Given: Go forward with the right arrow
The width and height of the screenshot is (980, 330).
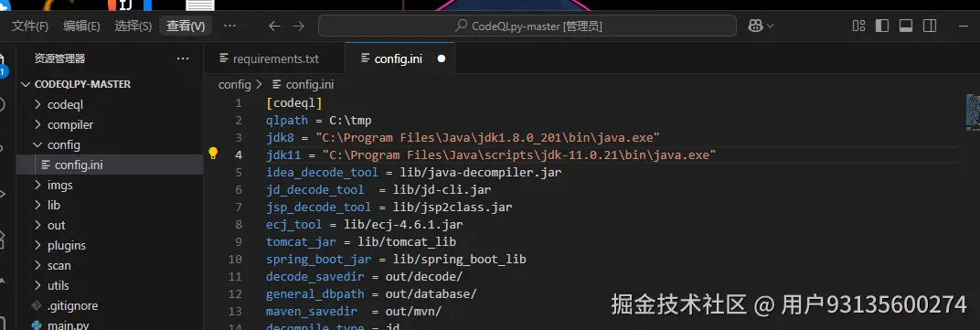Looking at the screenshot, I should tap(299, 27).
